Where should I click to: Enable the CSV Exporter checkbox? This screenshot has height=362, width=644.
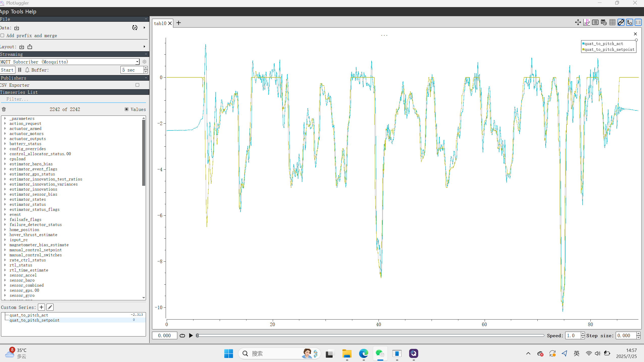point(137,85)
